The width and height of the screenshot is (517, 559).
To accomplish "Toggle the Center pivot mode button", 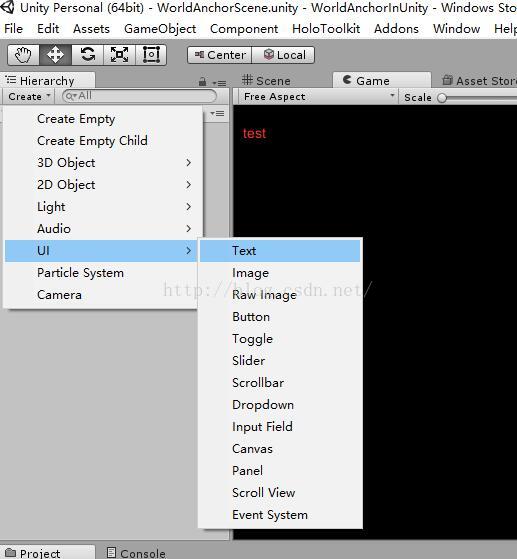I will [220, 55].
